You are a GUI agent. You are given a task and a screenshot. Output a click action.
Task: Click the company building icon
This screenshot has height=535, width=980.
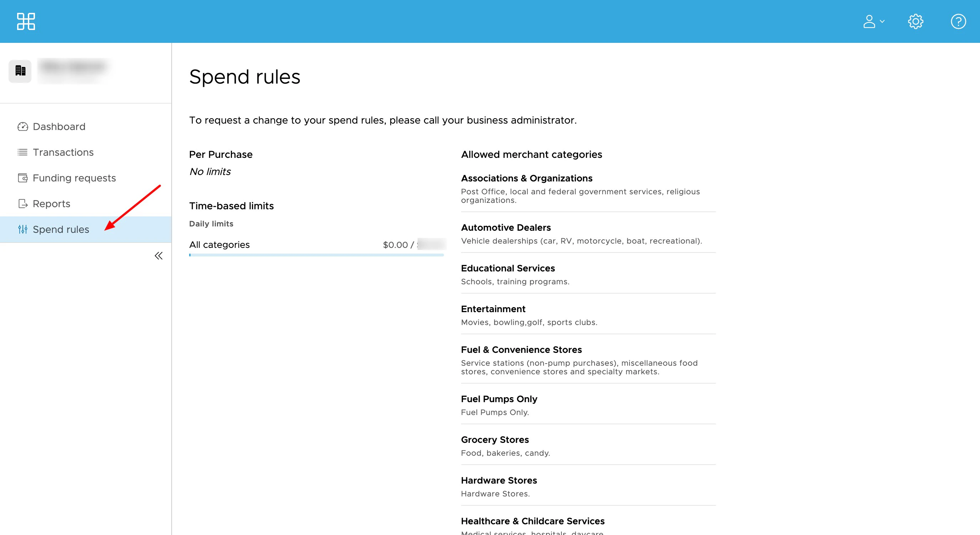(x=20, y=71)
